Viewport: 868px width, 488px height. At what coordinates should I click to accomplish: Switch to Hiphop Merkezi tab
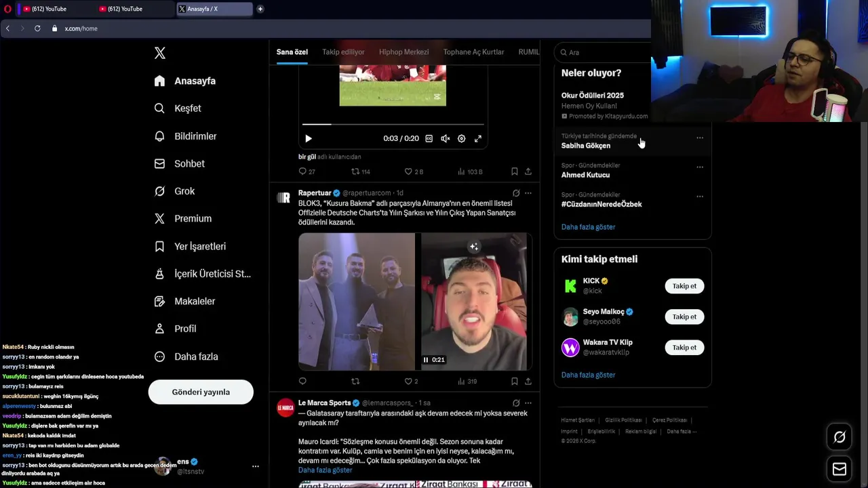[x=404, y=52]
